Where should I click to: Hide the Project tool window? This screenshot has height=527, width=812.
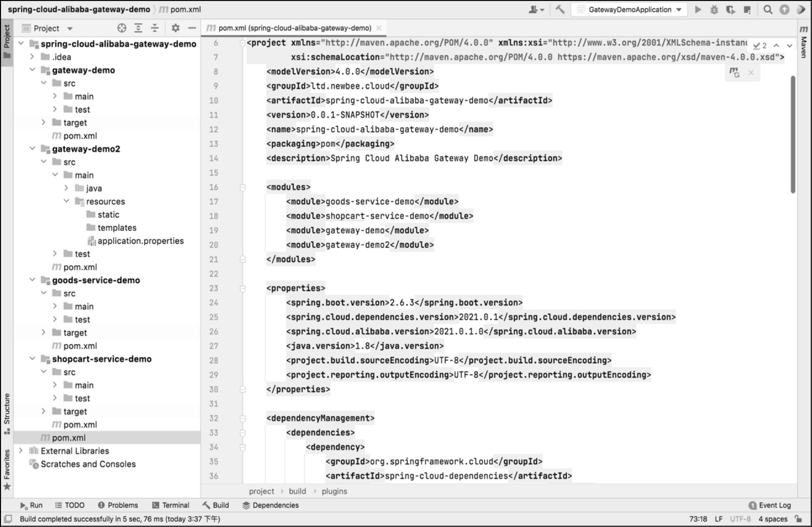point(192,28)
